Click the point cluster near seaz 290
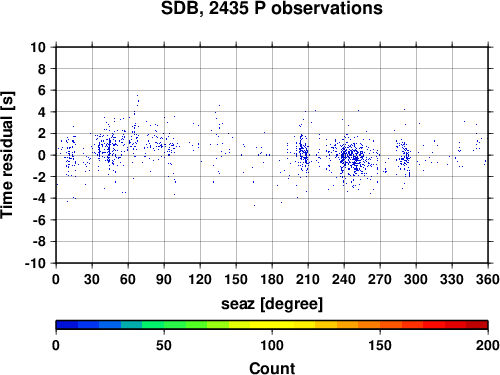The height and width of the screenshot is (375, 500). coord(405,156)
